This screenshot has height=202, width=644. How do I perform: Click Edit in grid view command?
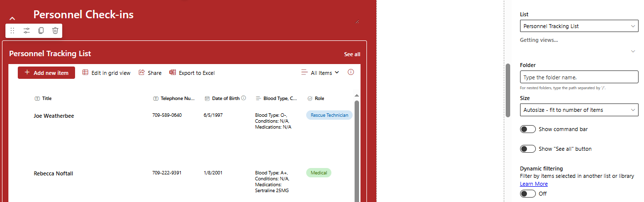pyautogui.click(x=106, y=72)
